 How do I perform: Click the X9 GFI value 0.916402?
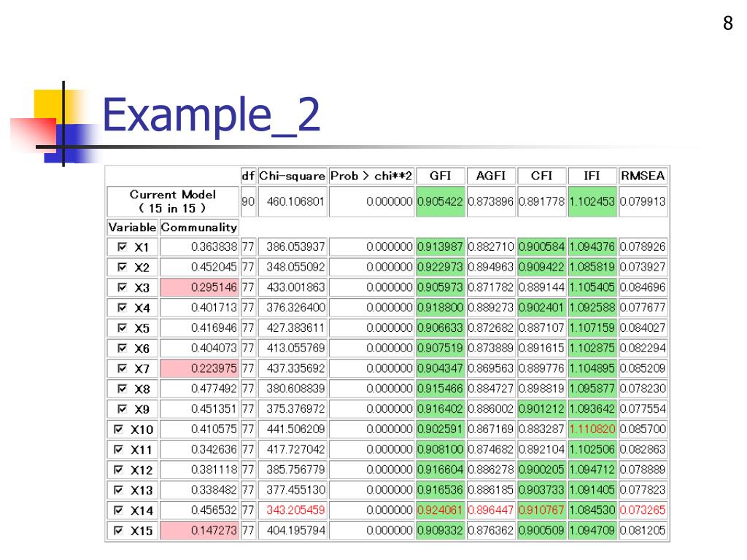pyautogui.click(x=440, y=408)
